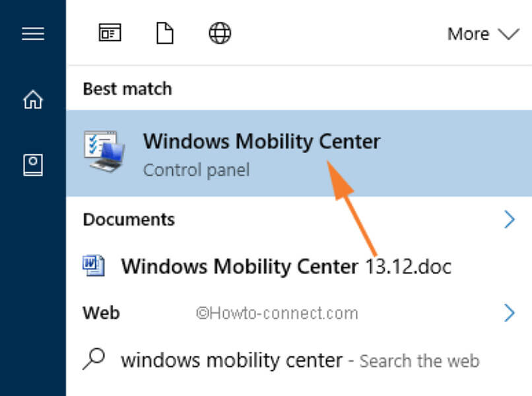Go to the Home sidebar icon
Image resolution: width=532 pixels, height=396 pixels.
click(x=32, y=100)
